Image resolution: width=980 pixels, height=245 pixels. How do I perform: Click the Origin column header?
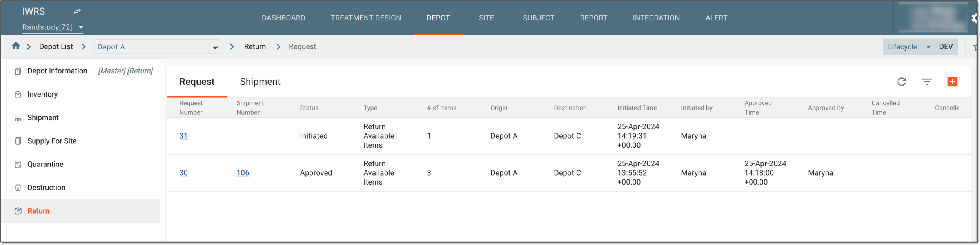(x=499, y=108)
